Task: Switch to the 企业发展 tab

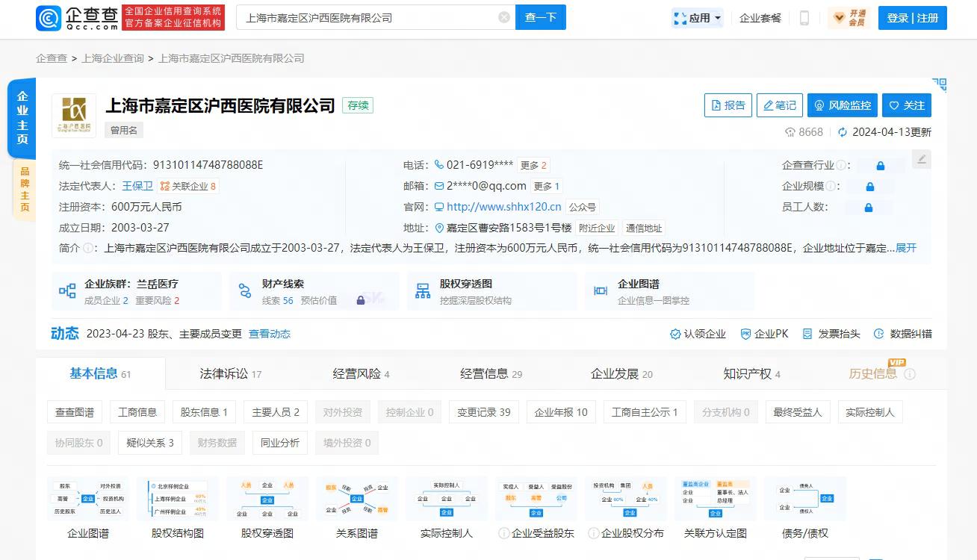Action: [621, 373]
